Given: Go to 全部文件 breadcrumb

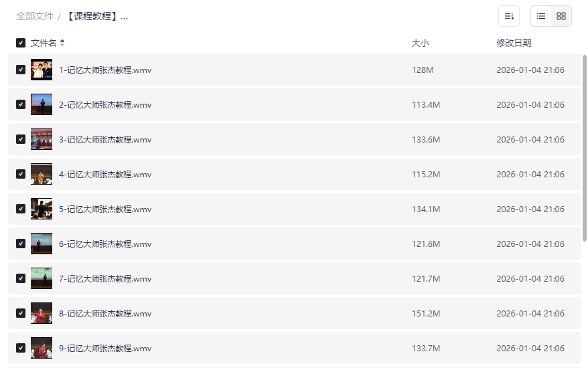Looking at the screenshot, I should click(35, 16).
